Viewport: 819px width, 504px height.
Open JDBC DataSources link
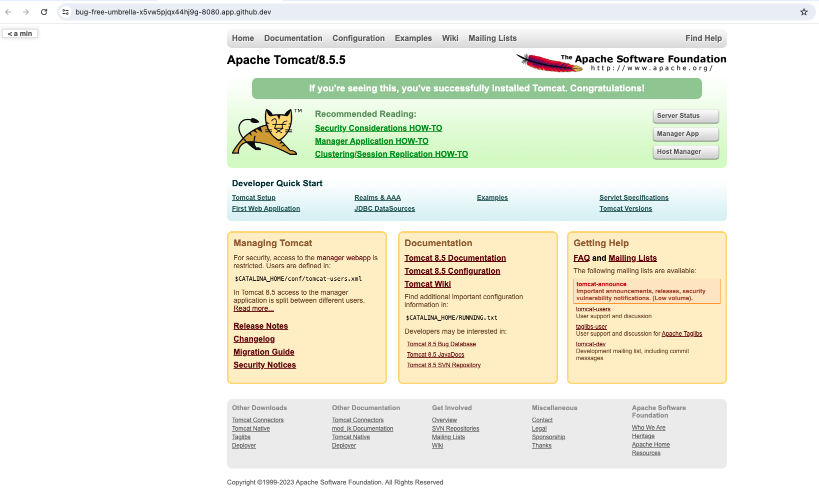point(384,209)
